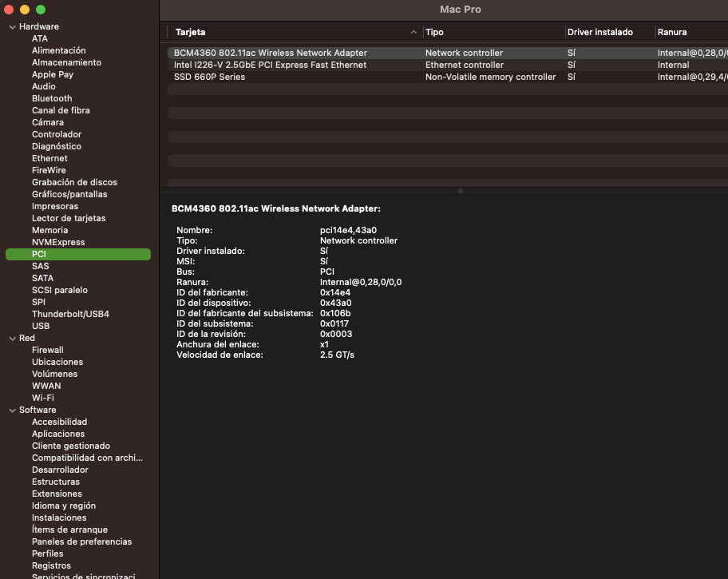
Task: Select Controlador in sidebar
Action: tap(57, 135)
